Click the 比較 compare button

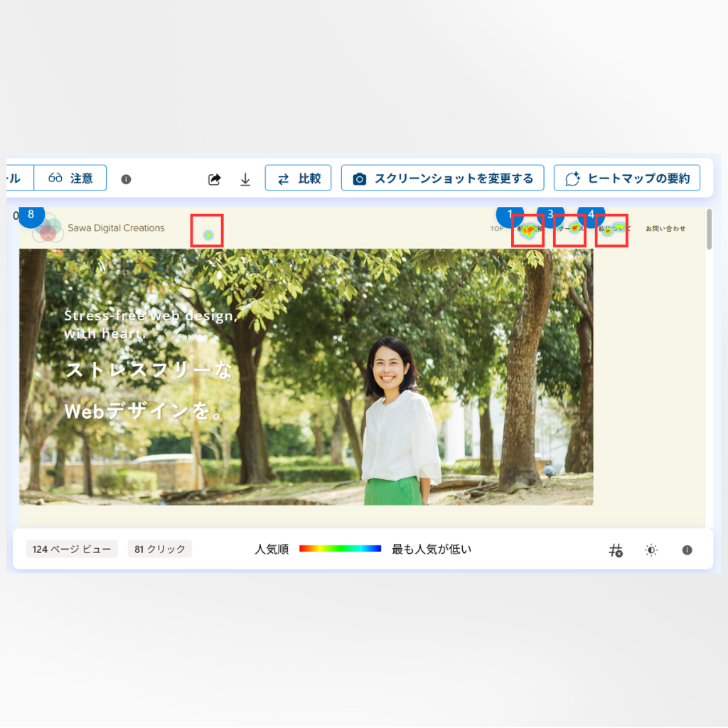(298, 178)
